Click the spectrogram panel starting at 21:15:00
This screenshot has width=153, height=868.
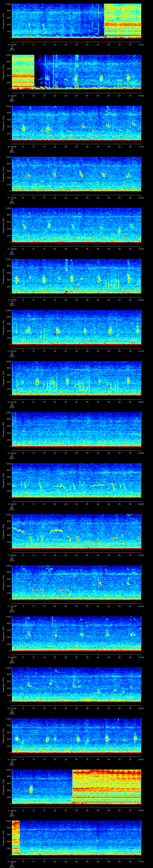(x=76, y=72)
